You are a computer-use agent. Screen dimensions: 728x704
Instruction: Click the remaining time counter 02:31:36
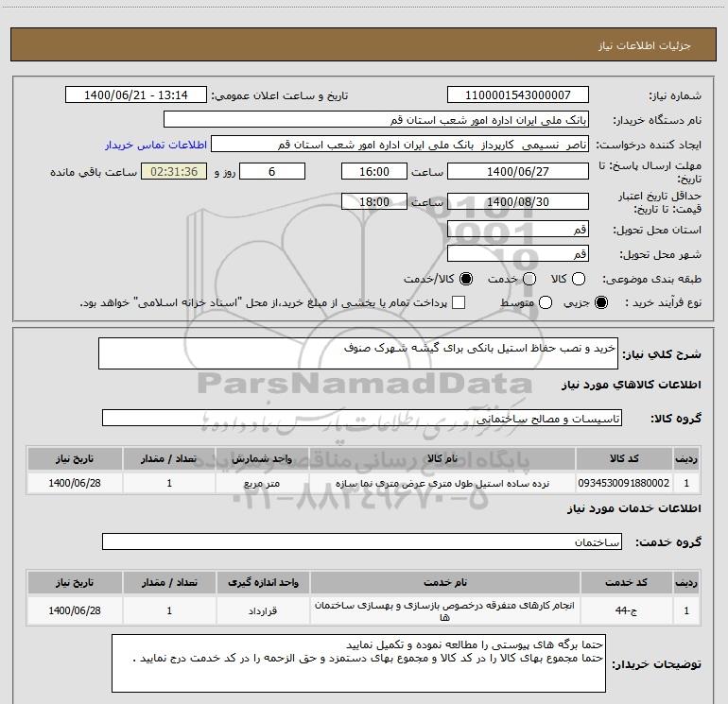174,171
